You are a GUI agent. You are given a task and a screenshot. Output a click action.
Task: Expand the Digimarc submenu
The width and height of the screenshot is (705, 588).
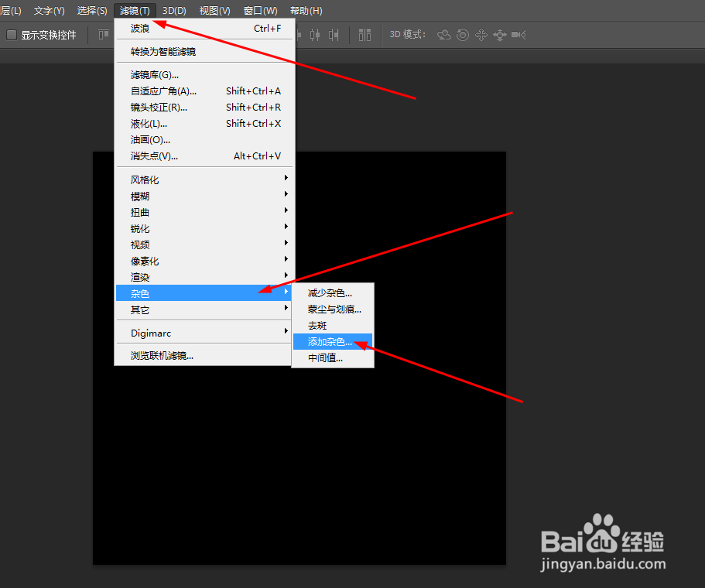click(x=204, y=333)
